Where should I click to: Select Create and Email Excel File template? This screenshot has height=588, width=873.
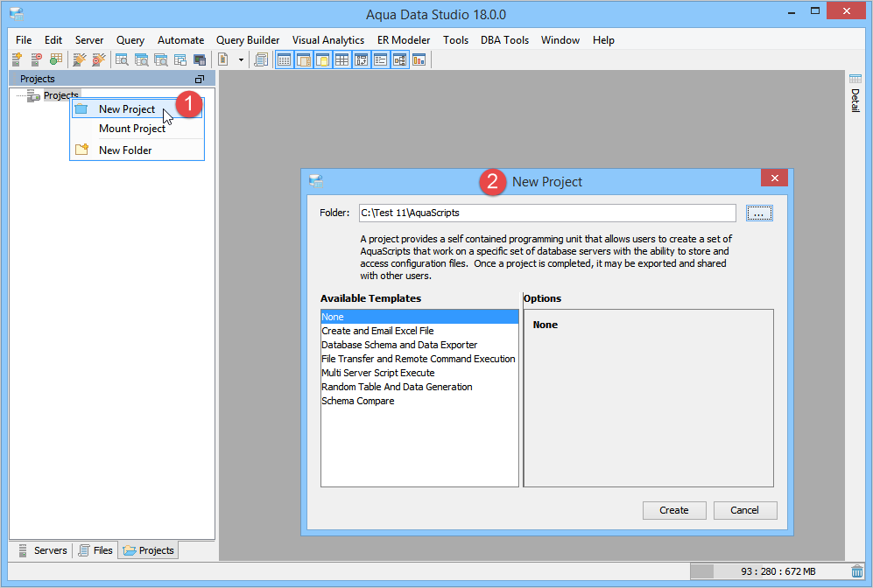[x=419, y=331]
